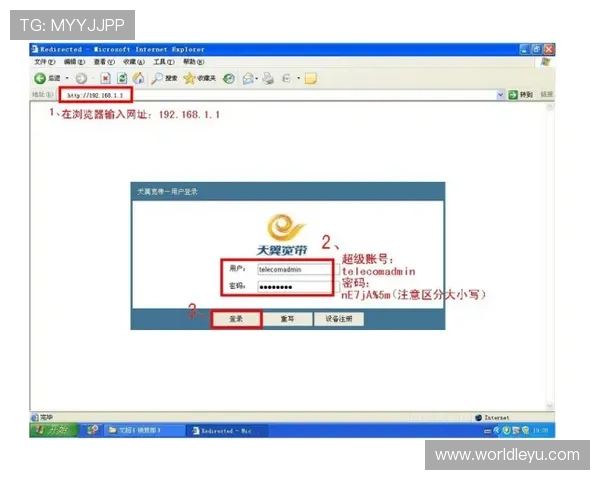Image resolution: width=600 pixels, height=480 pixels.
Task: Minimize the Internet Explorer window
Action: pos(524,49)
